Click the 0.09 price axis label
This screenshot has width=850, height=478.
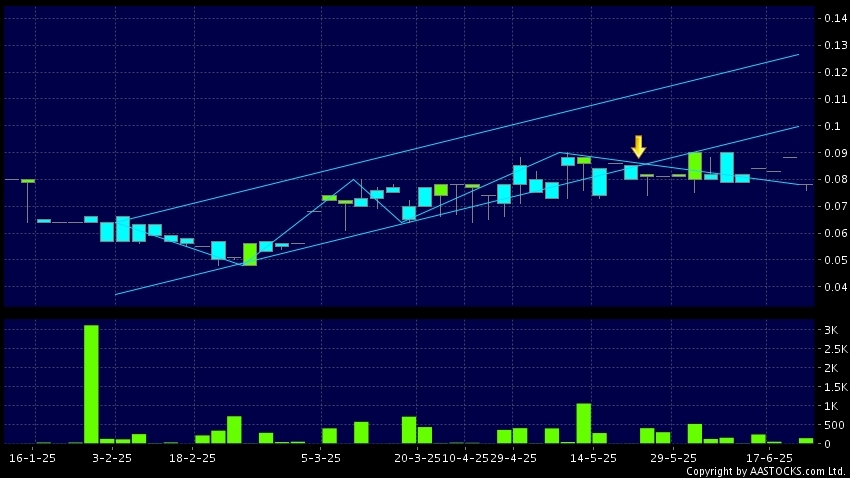(835, 153)
